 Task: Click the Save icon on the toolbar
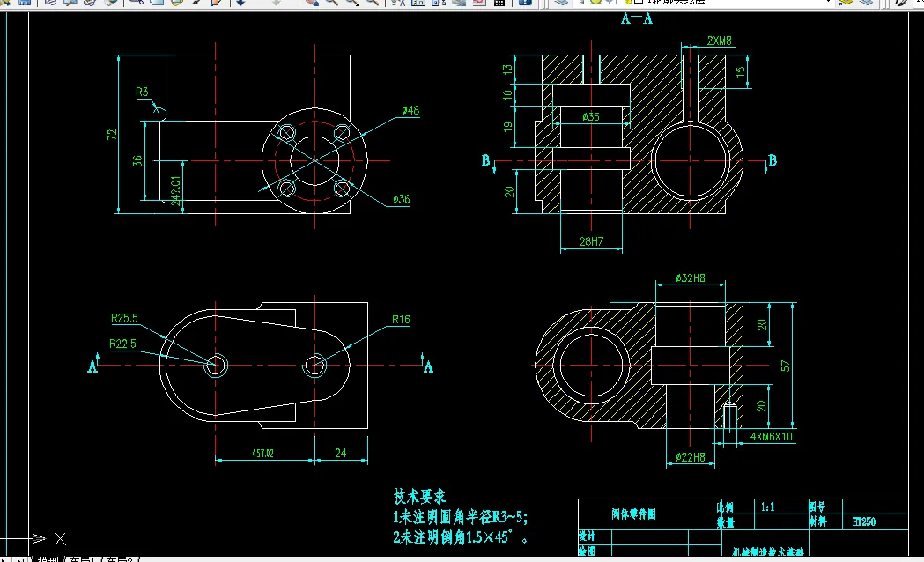coord(24,4)
